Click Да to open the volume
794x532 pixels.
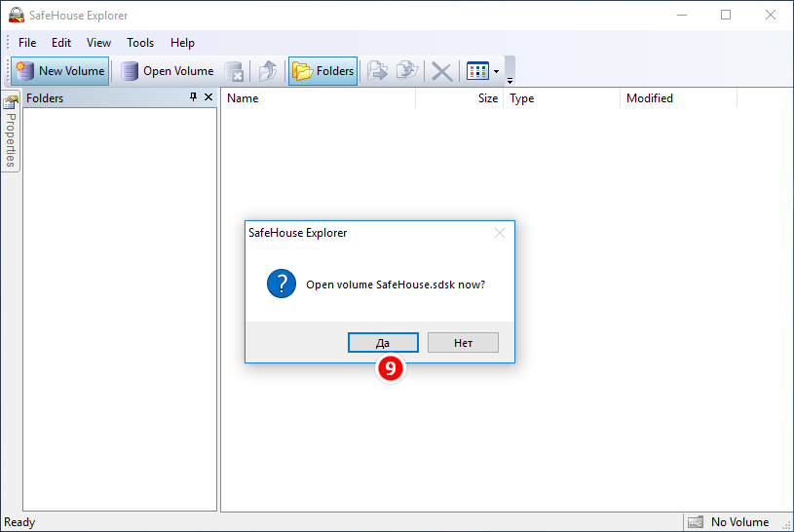pos(383,343)
